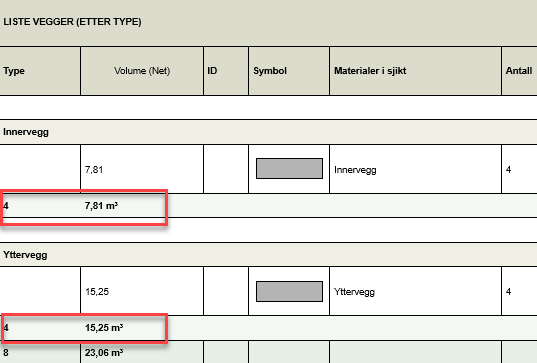537x363 pixels.
Task: Select the 15,25 volume cell
Action: pyautogui.click(x=142, y=291)
